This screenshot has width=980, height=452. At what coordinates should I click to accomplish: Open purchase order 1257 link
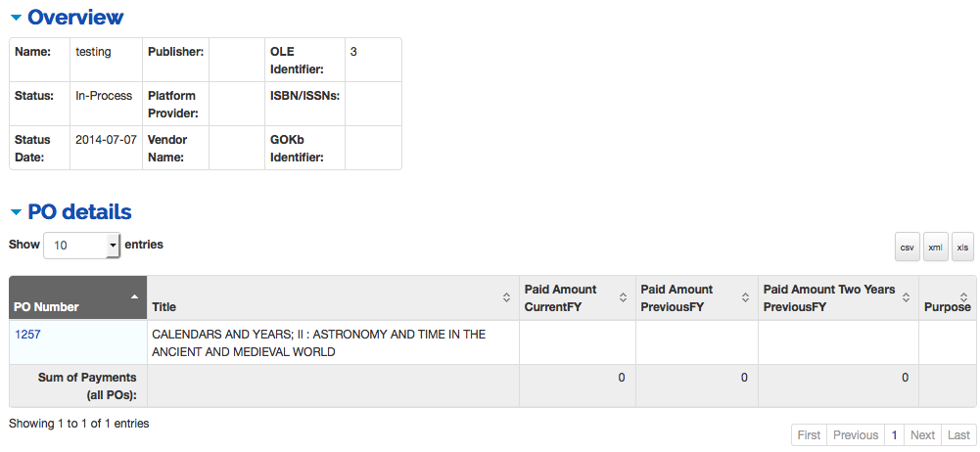27,335
